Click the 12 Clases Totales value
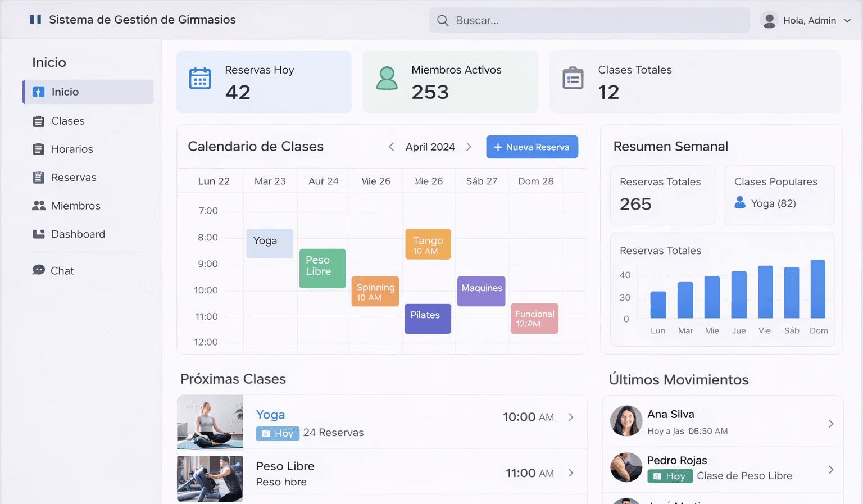Image resolution: width=863 pixels, height=504 pixels. tap(608, 92)
